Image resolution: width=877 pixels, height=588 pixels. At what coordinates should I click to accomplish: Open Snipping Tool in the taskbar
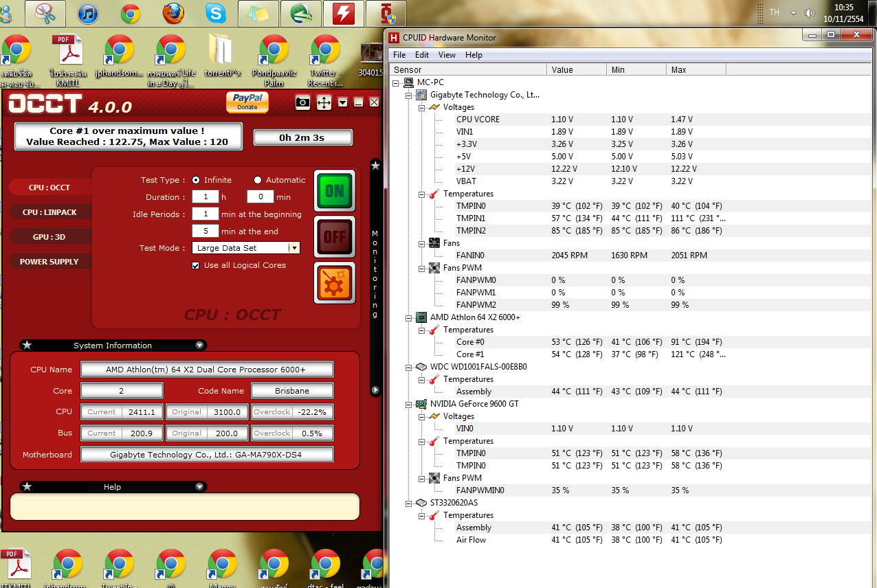tap(45, 13)
